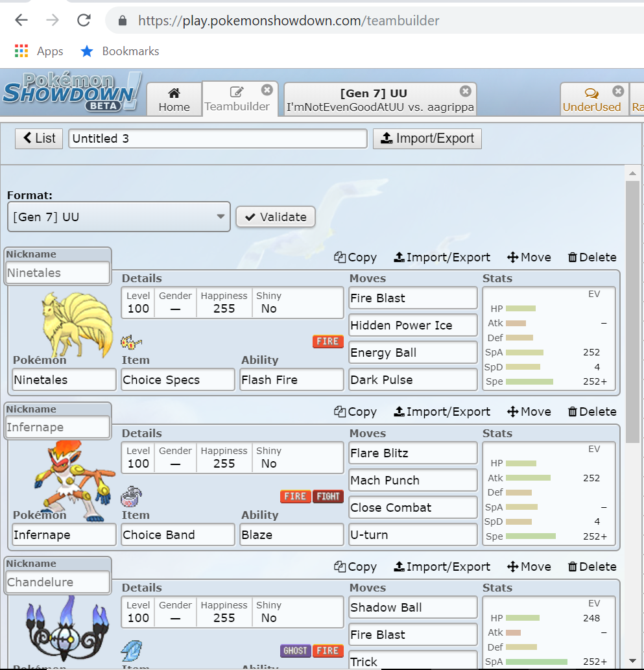Image resolution: width=644 pixels, height=670 pixels.
Task: Click the Chandelure GHOST type badge
Action: point(295,651)
